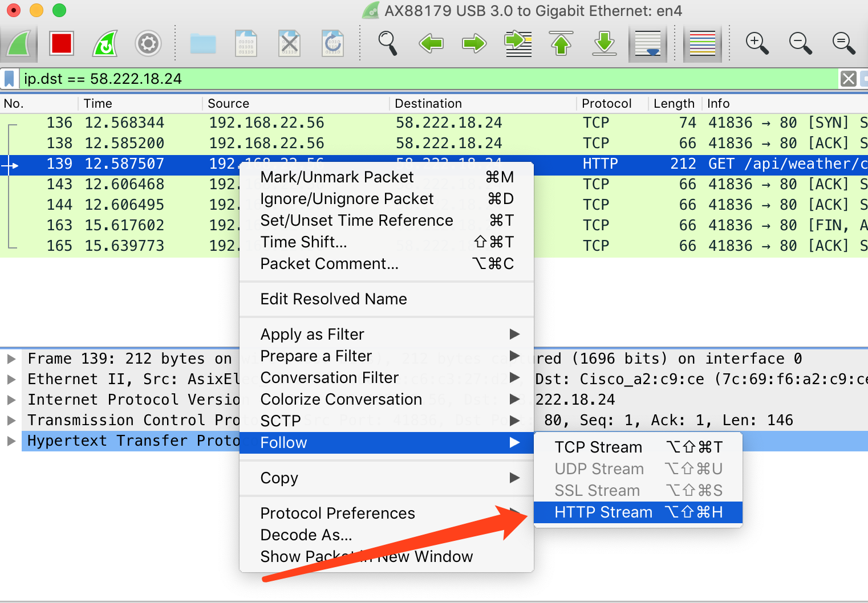Image resolution: width=868 pixels, height=603 pixels.
Task: Open the Copy submenu
Action: pos(387,478)
